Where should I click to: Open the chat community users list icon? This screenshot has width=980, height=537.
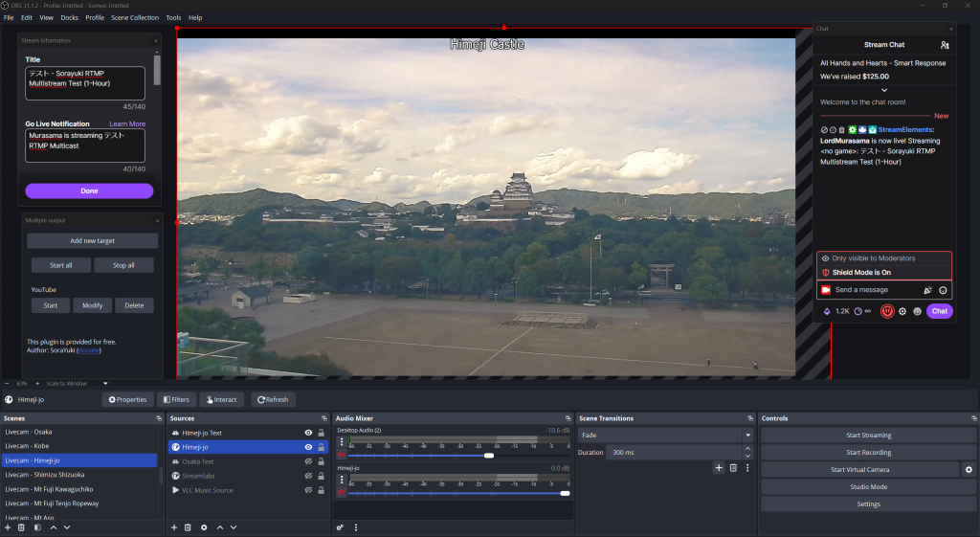click(945, 45)
